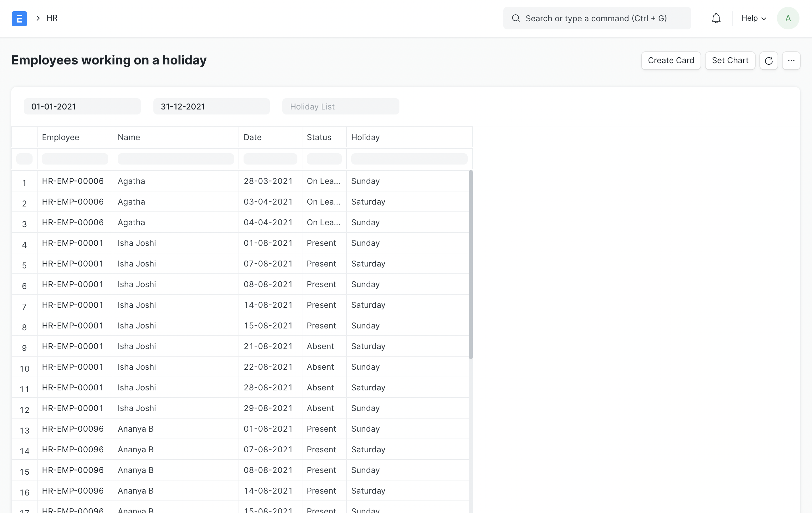Click the Employee column filter expander
The image size is (812, 513).
(x=24, y=158)
